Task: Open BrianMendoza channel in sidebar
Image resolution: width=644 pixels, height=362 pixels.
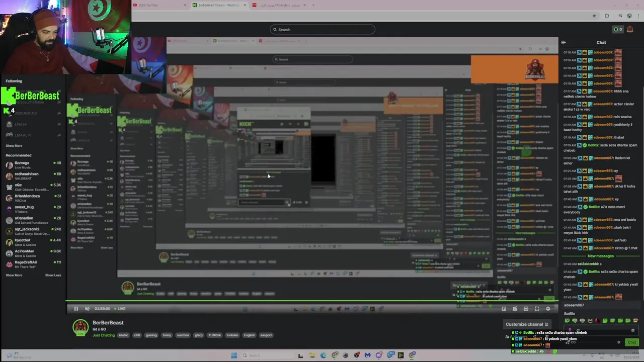Action: [33, 198]
